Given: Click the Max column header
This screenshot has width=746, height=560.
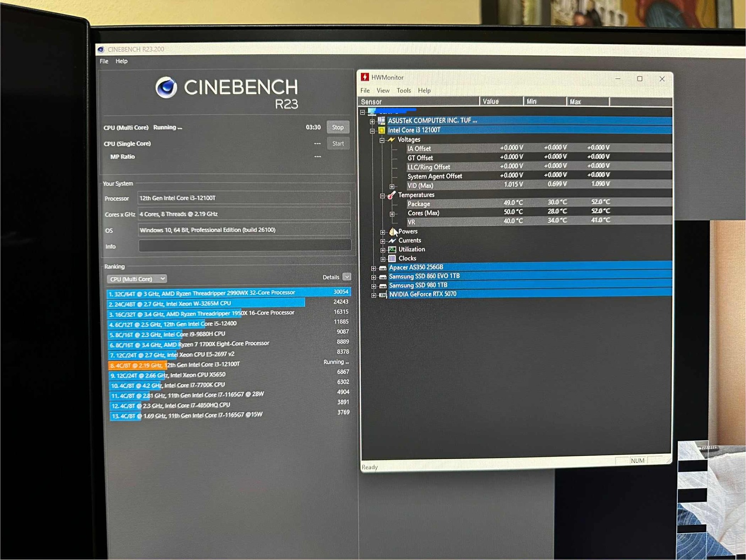Looking at the screenshot, I should 588,102.
